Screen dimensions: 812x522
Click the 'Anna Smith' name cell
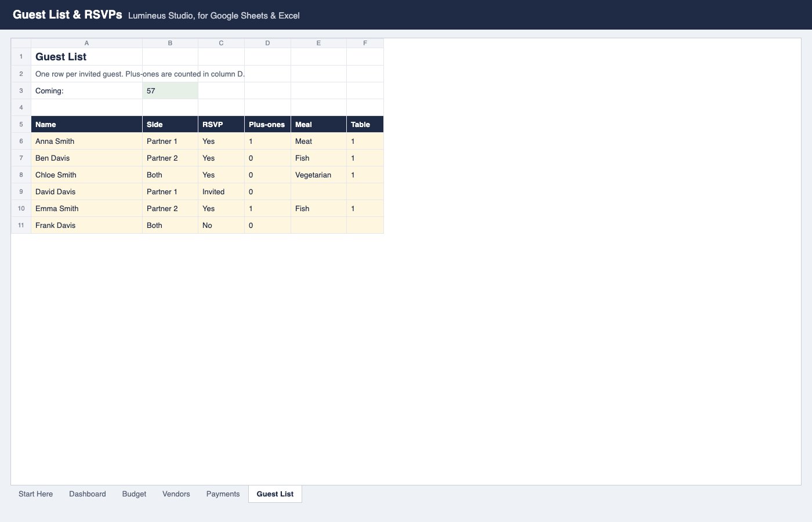tap(86, 141)
